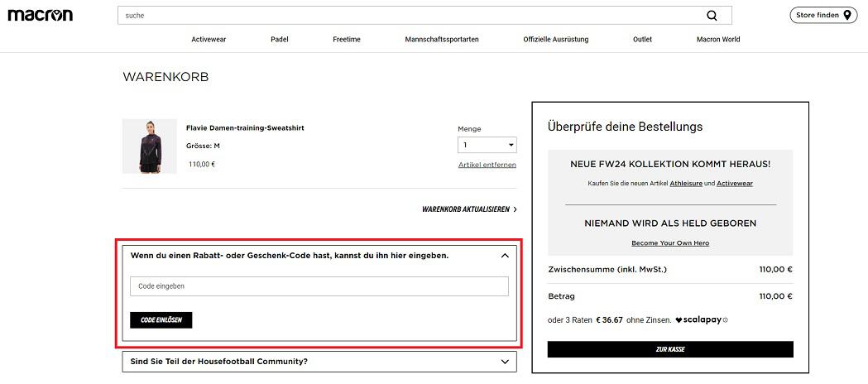The height and width of the screenshot is (384, 868).
Task: Open the Freetime menu
Action: tap(347, 39)
